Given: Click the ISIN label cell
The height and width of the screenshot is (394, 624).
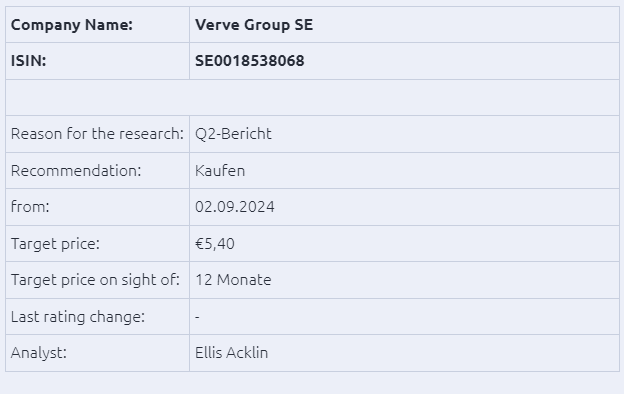Looking at the screenshot, I should pyautogui.click(x=98, y=61).
